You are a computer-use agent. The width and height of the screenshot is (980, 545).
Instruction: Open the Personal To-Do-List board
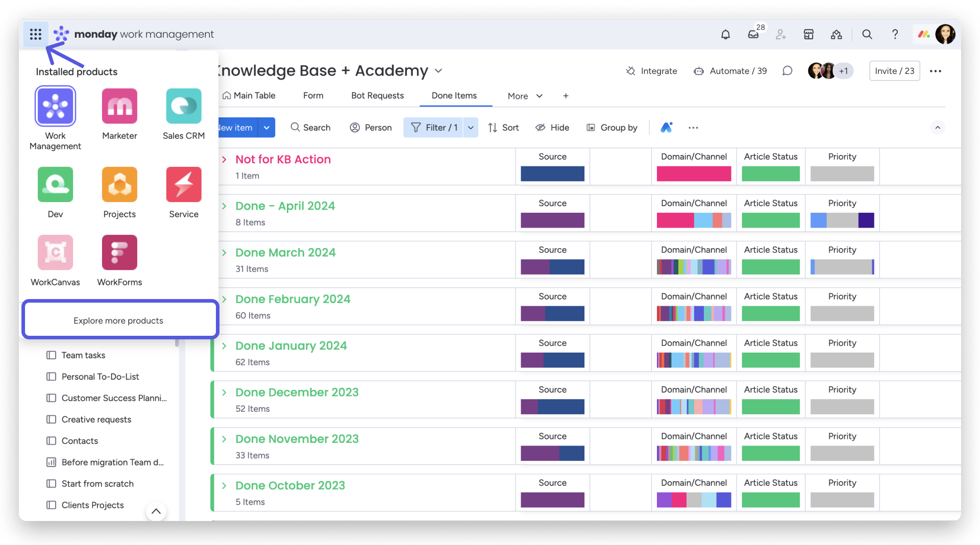coord(100,377)
